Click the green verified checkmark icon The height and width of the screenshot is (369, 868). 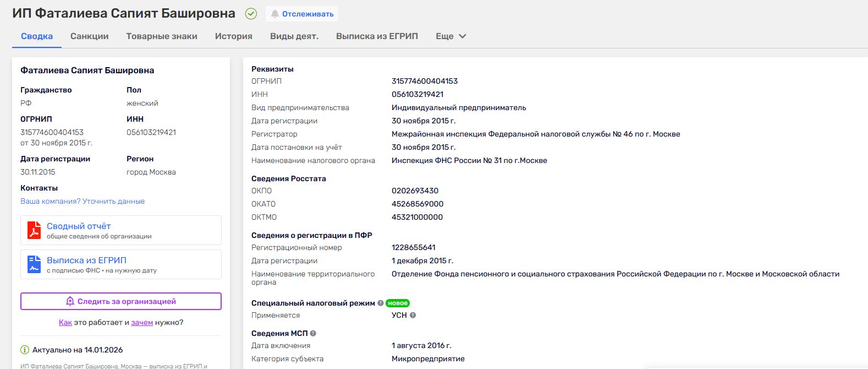(251, 14)
